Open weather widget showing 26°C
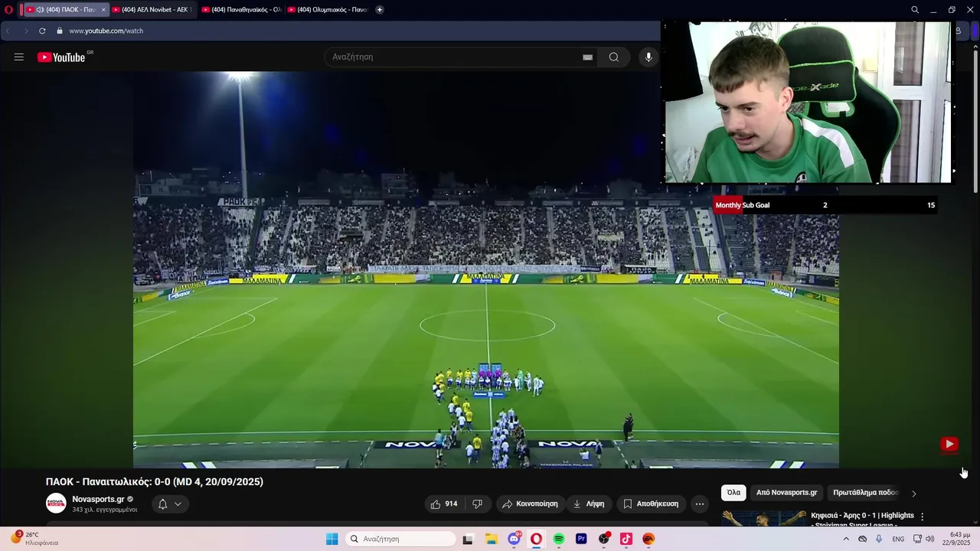 (x=34, y=539)
